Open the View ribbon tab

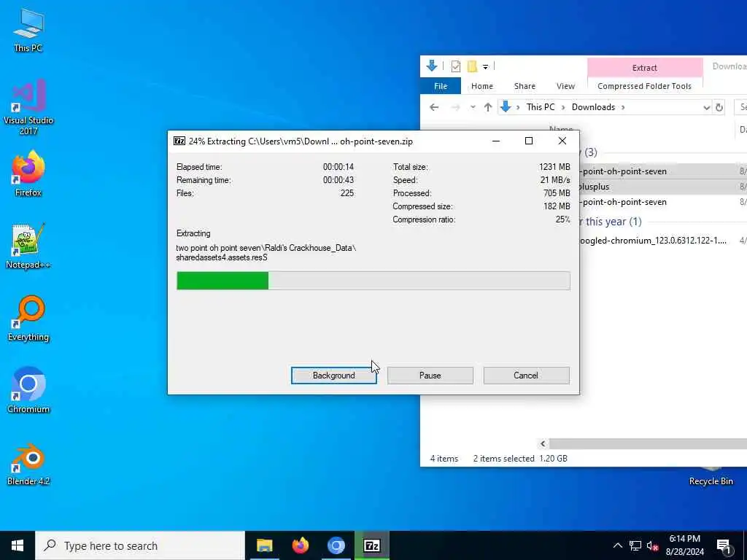(x=565, y=86)
